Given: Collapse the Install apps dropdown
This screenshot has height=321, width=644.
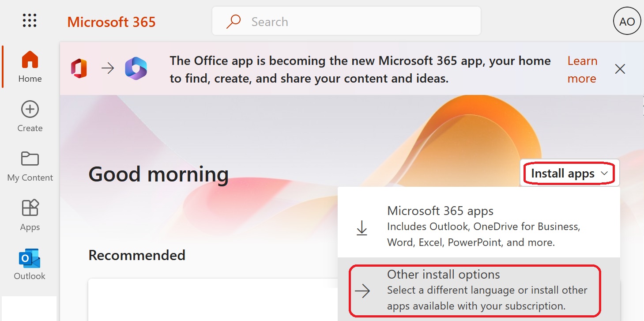Looking at the screenshot, I should tap(570, 173).
